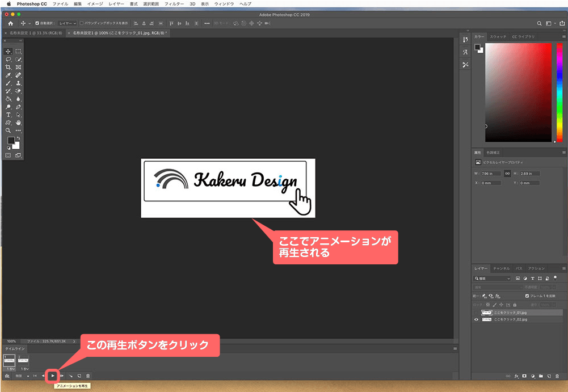Select the Hand tool
This screenshot has width=568, height=392.
(x=18, y=123)
